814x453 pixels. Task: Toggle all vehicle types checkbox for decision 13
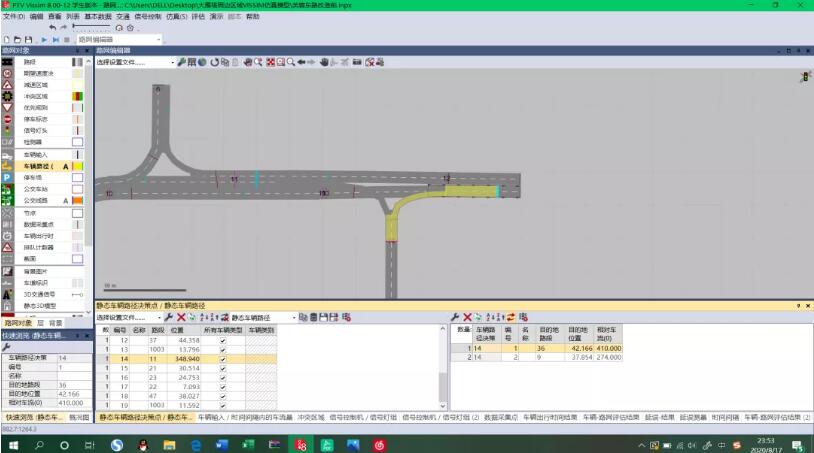(223, 350)
